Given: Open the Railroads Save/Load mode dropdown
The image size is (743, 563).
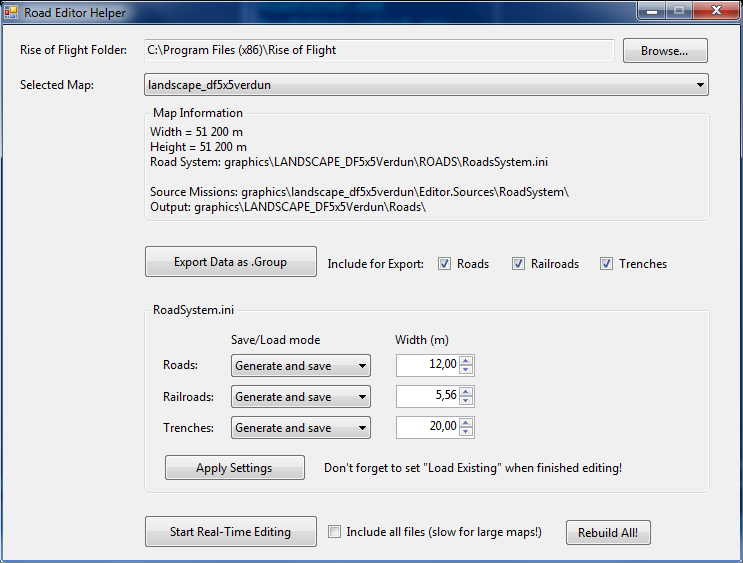Looking at the screenshot, I should (301, 397).
